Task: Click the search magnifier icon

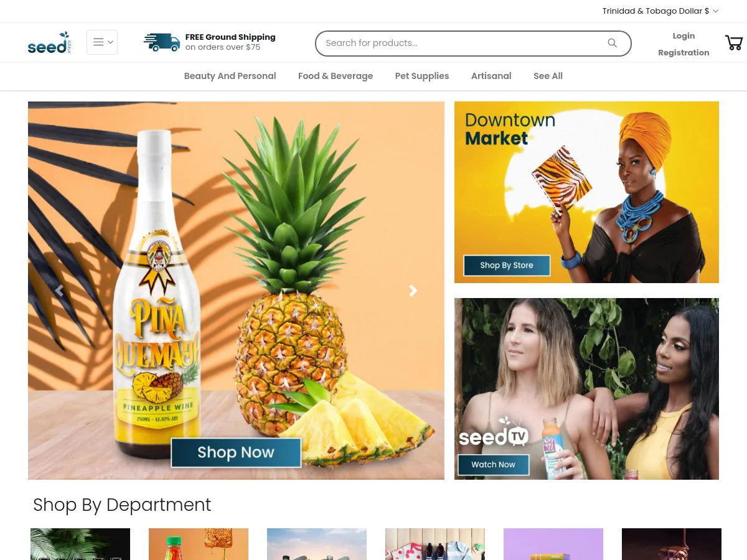Action: [613, 43]
